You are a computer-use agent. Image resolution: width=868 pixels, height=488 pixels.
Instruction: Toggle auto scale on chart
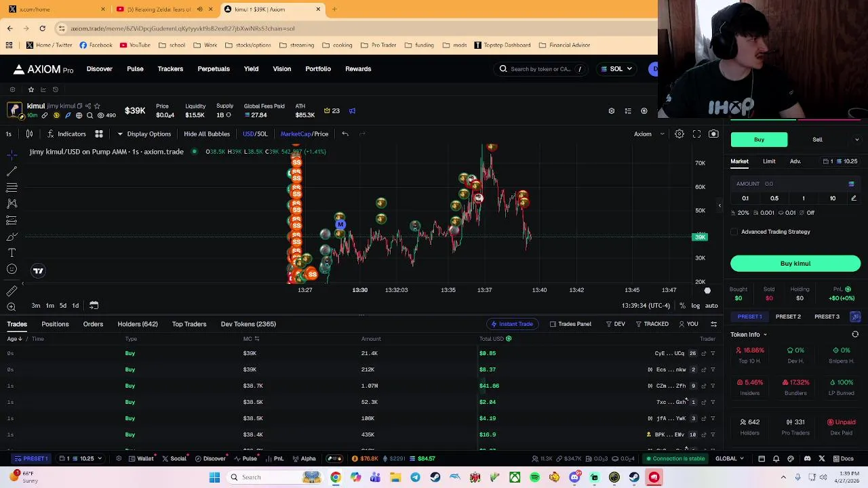(711, 306)
